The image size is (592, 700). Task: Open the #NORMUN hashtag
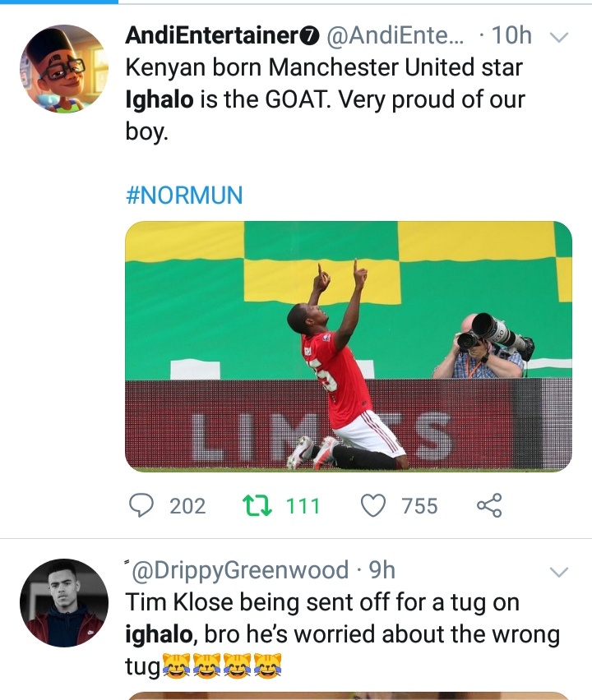[183, 195]
